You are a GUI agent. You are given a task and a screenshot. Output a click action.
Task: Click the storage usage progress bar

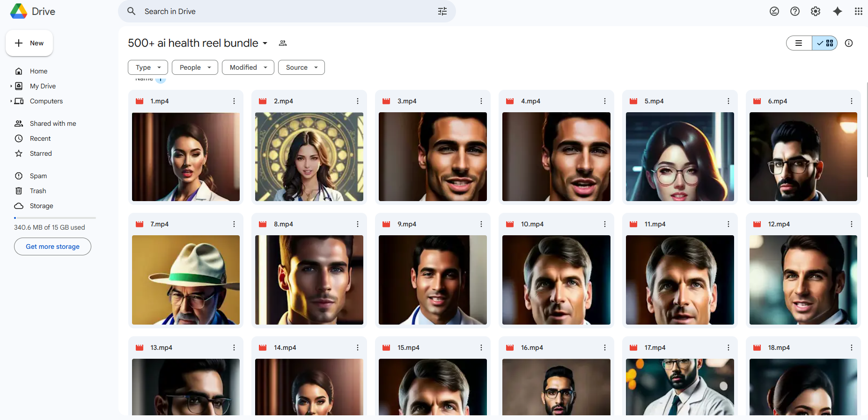click(x=55, y=218)
